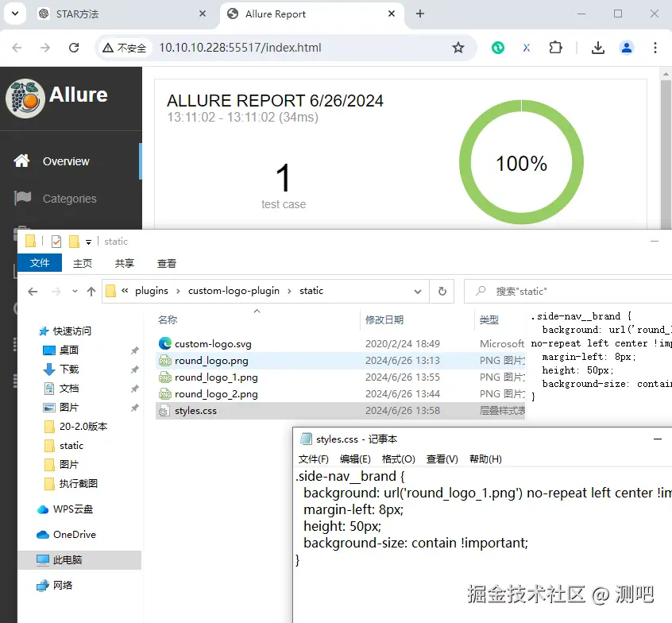Click the 100% donut chart
The height and width of the screenshot is (623, 672).
[x=521, y=162]
